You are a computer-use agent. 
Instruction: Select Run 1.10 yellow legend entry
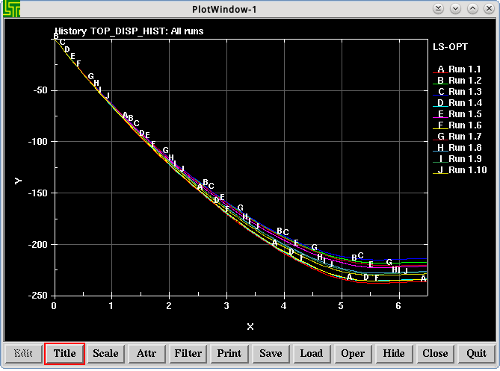460,170
